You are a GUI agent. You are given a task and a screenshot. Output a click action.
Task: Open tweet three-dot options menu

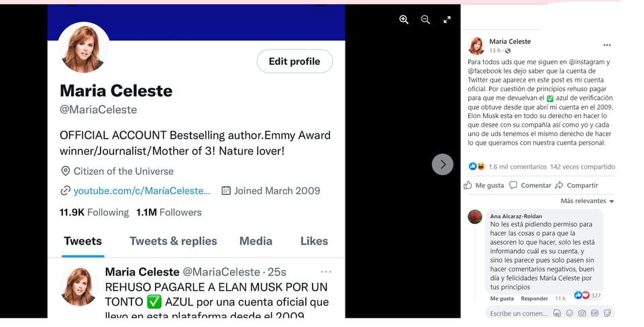coord(326,271)
